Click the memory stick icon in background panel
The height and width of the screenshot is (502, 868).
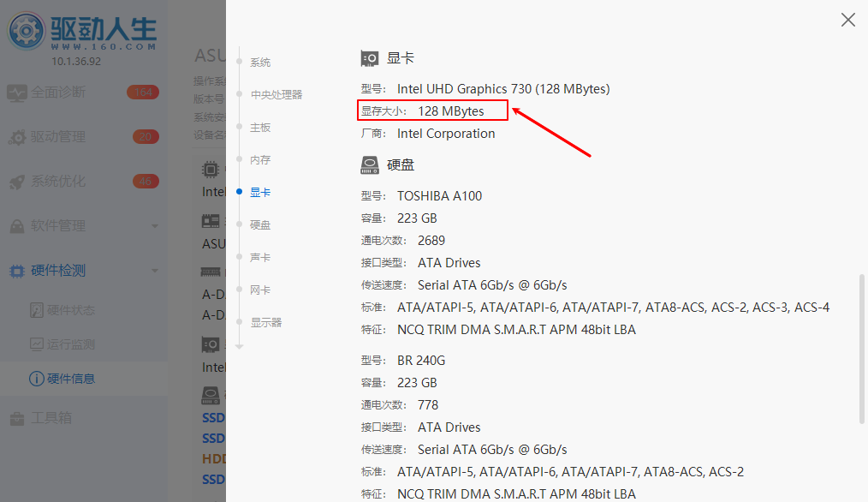(x=211, y=272)
